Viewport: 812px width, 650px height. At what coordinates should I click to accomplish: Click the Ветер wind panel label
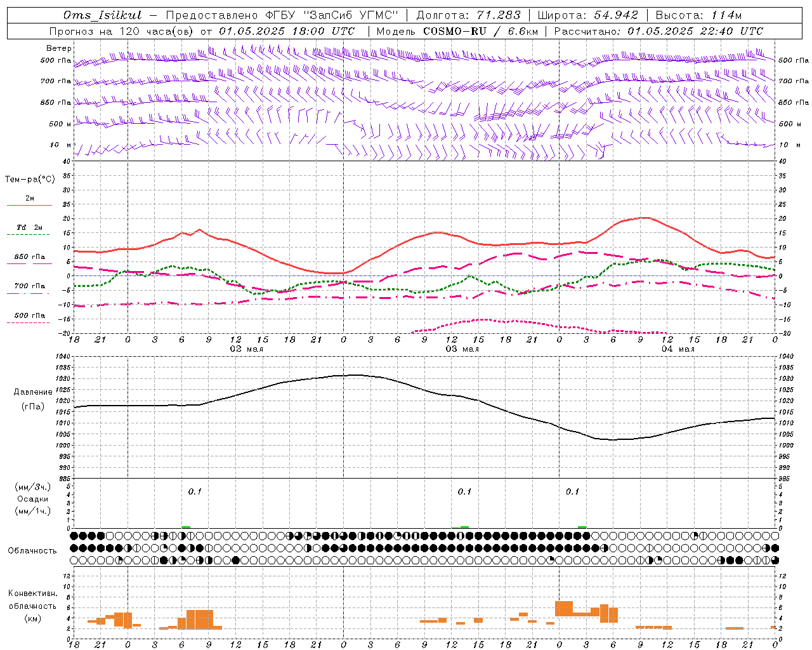pos(59,48)
